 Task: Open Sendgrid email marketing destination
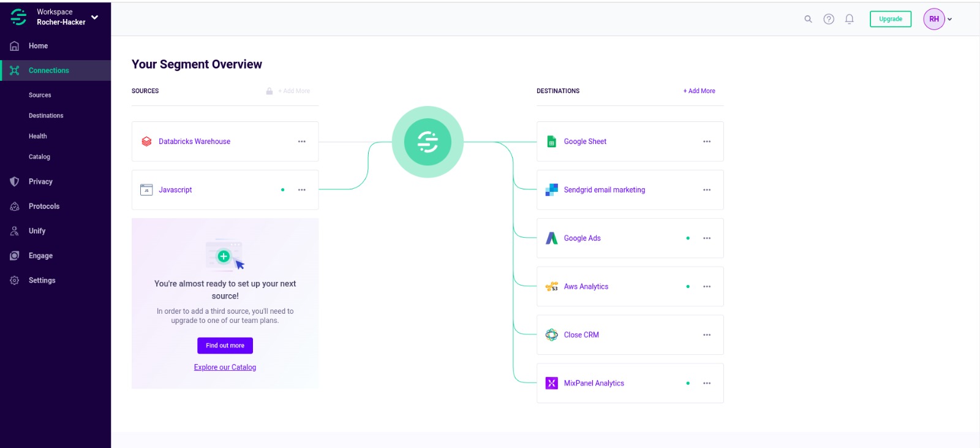605,190
